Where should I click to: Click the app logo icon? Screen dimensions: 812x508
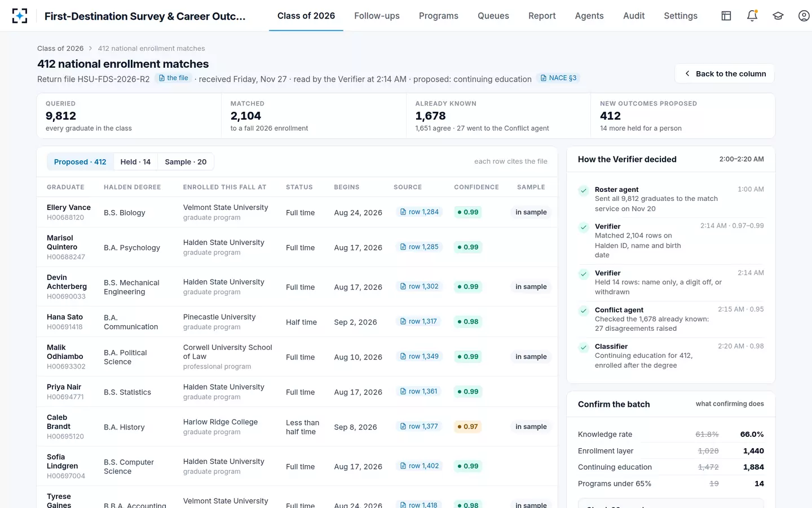coord(20,16)
